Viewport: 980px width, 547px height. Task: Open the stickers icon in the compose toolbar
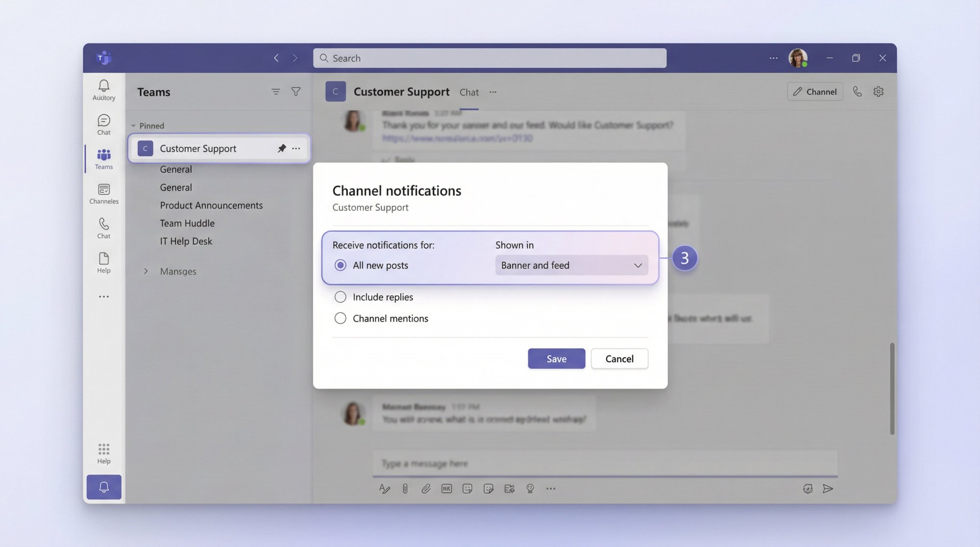coord(489,488)
